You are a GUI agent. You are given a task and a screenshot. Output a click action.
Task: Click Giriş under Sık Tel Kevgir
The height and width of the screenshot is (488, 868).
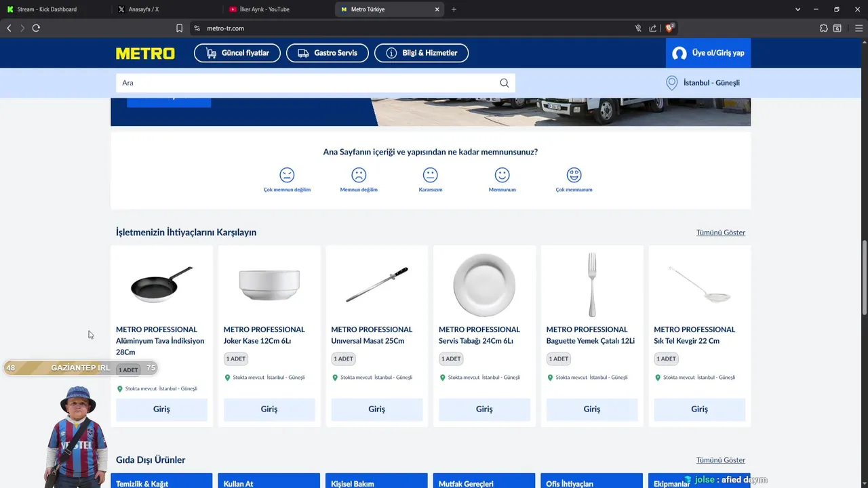[700, 409]
